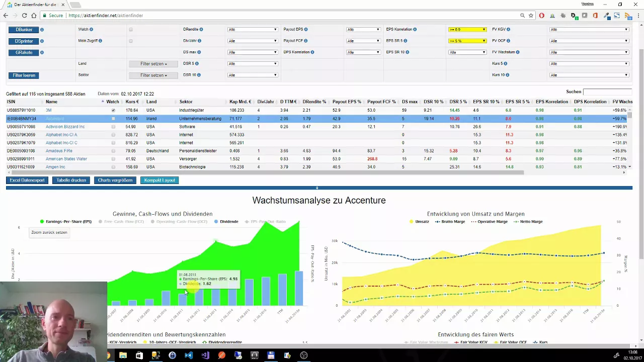Show info icon next to Kurs 5
Viewport: 644px width, 362px height.
(x=505, y=64)
